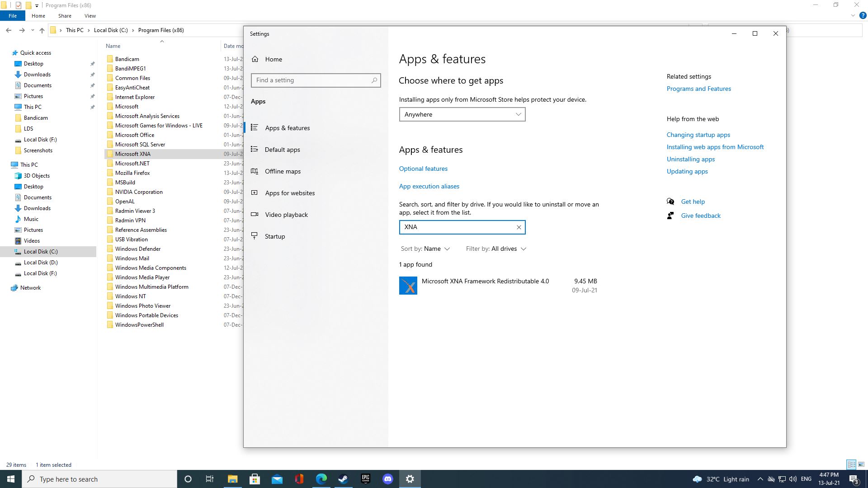Image resolution: width=868 pixels, height=488 pixels.
Task: Open the Filter by All drives dropdown
Action: (x=496, y=249)
